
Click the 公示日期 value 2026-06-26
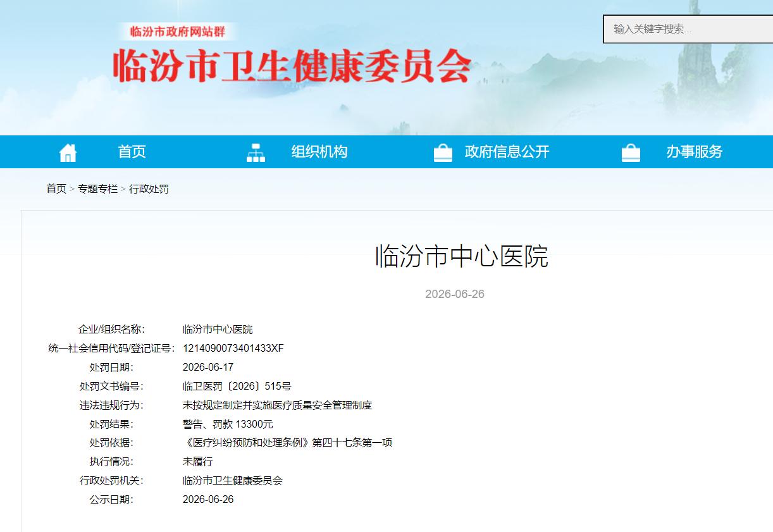(208, 500)
